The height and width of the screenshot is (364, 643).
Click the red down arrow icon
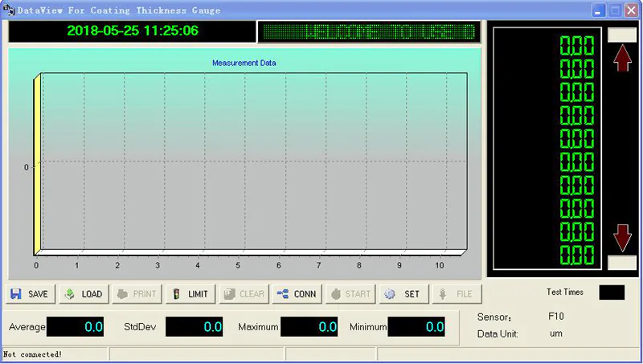622,238
